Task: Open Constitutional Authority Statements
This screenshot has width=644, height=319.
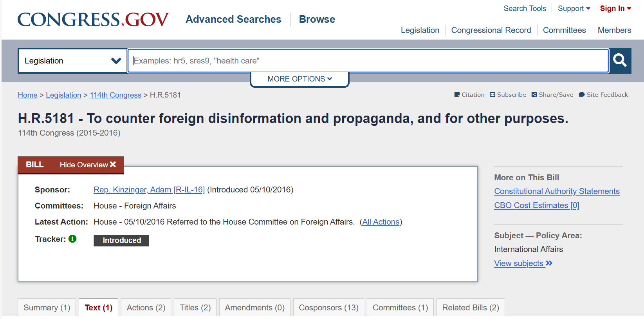Action: [x=557, y=191]
